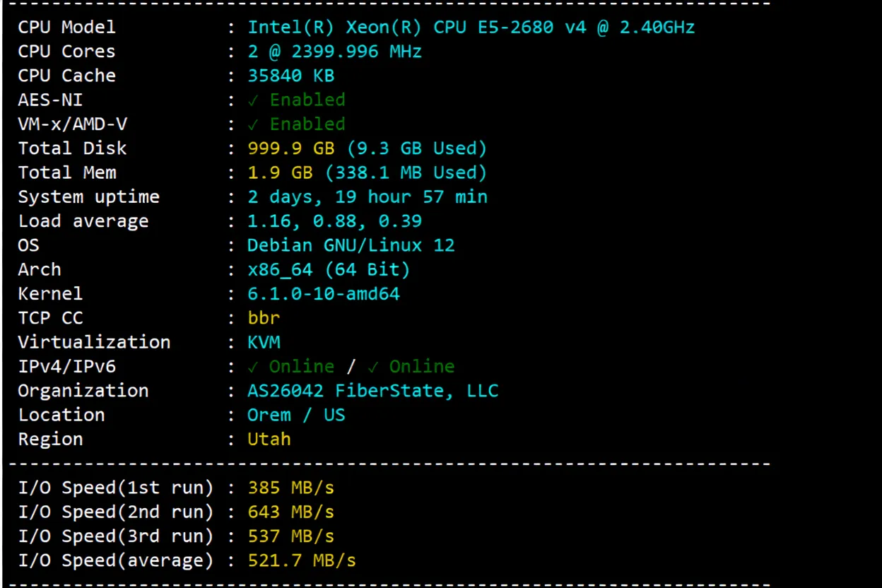The width and height of the screenshot is (882, 588).
Task: Select the Organization value AS26042 FiberState, LLC
Action: [x=372, y=390]
